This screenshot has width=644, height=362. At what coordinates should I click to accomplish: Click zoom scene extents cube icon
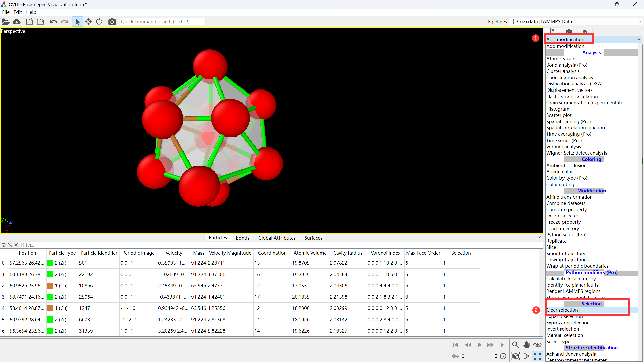[515, 356]
